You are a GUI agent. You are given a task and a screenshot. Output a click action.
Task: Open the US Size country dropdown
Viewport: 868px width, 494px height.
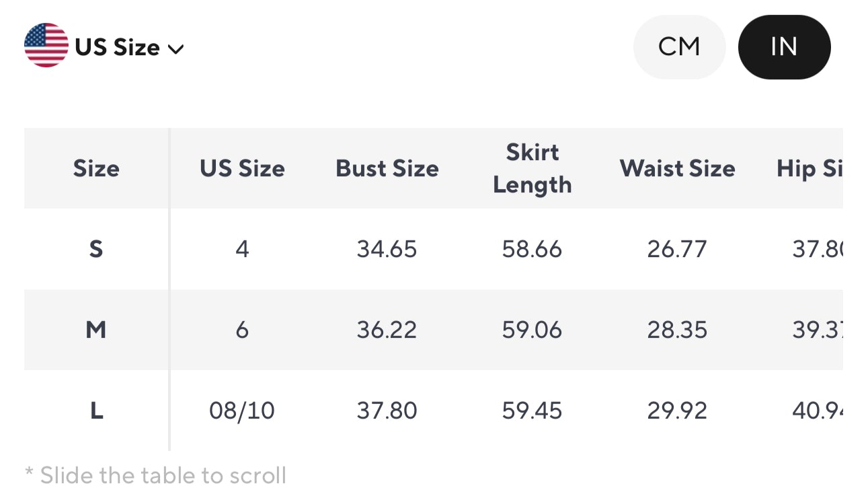pyautogui.click(x=118, y=46)
